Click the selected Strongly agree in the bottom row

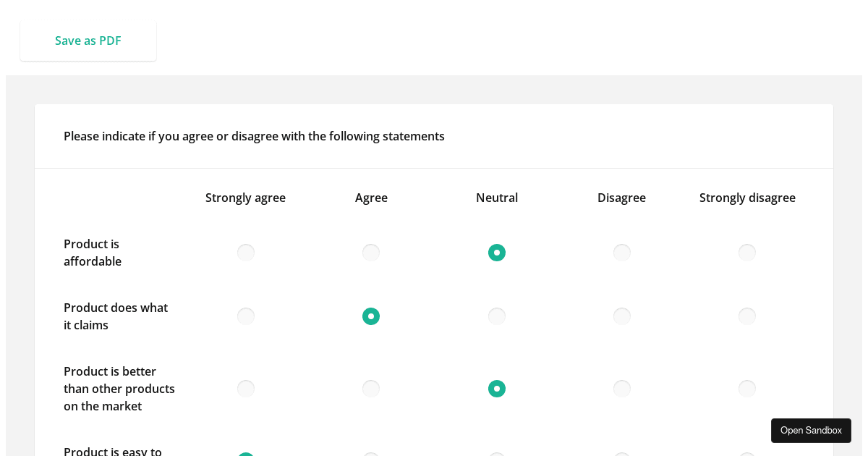click(x=245, y=454)
